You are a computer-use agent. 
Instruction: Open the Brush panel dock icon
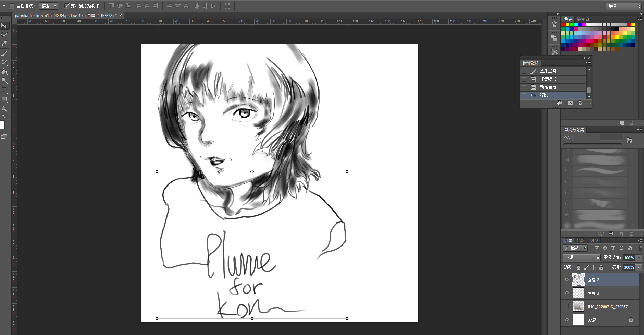(554, 24)
